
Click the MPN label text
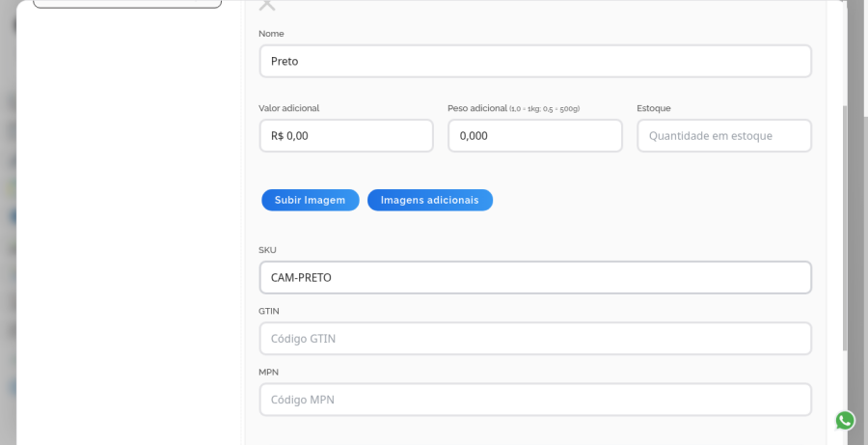pos(268,372)
